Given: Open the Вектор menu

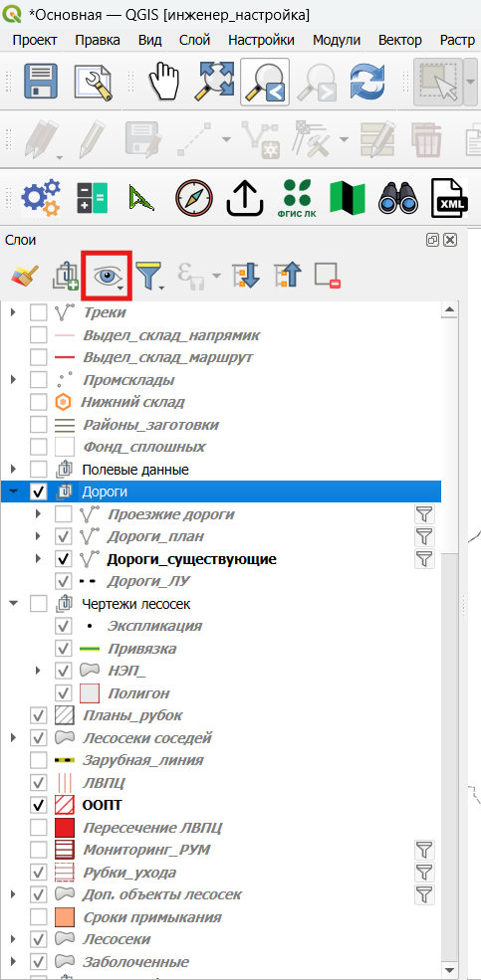Looking at the screenshot, I should pyautogui.click(x=399, y=40).
